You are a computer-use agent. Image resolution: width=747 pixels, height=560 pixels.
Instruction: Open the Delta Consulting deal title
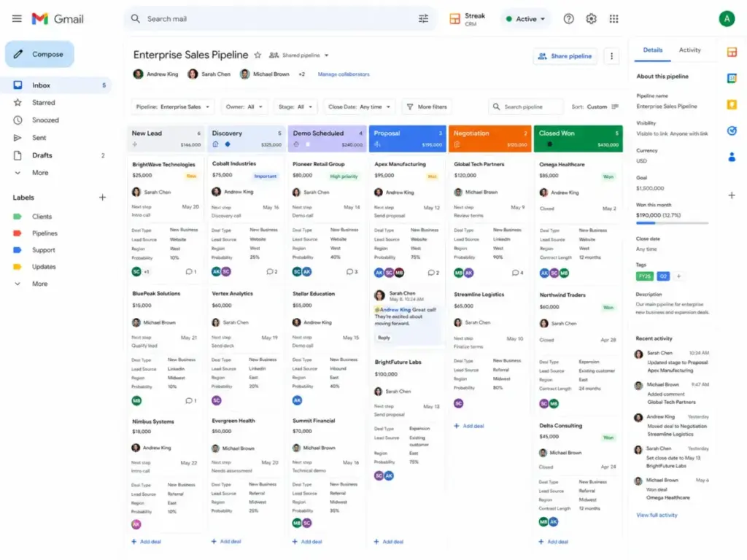pos(561,426)
